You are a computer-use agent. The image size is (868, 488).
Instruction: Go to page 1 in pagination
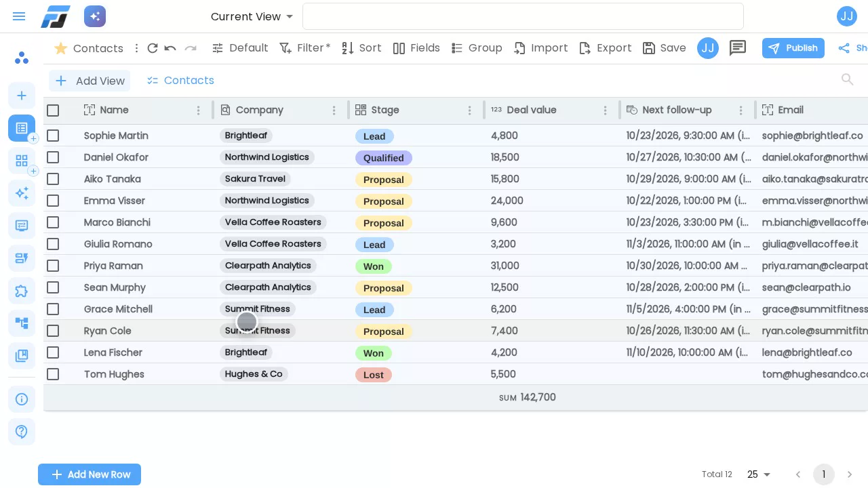[x=824, y=474]
